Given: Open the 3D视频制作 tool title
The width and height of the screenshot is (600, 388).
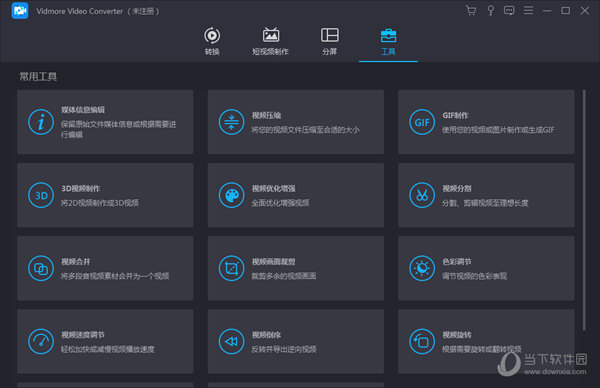Looking at the screenshot, I should click(80, 188).
